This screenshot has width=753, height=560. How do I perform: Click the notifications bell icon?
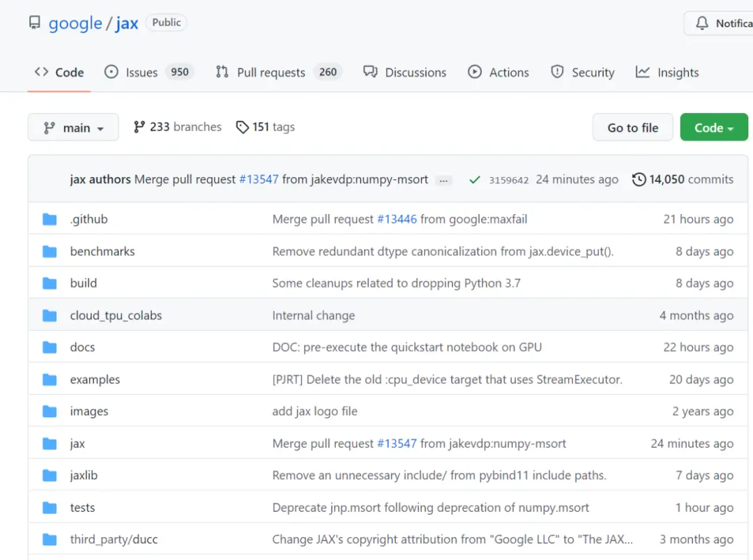click(702, 23)
